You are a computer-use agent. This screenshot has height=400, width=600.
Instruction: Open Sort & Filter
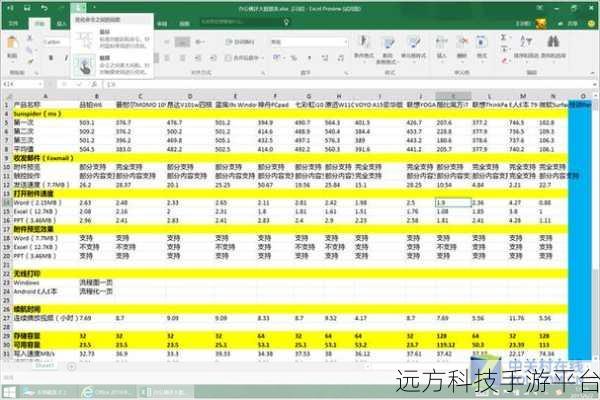coord(526,47)
